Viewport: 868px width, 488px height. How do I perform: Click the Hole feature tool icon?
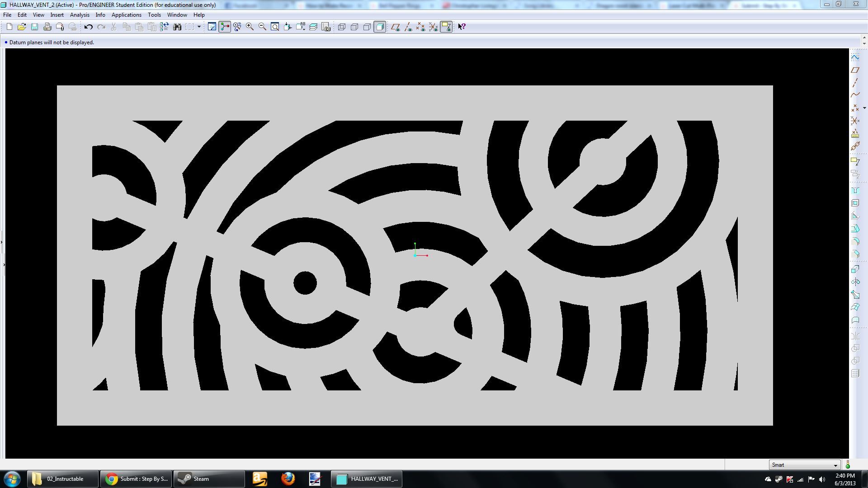tap(855, 191)
